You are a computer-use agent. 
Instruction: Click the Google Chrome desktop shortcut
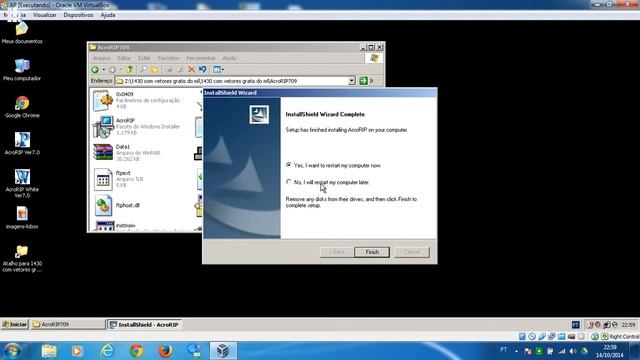click(x=22, y=107)
